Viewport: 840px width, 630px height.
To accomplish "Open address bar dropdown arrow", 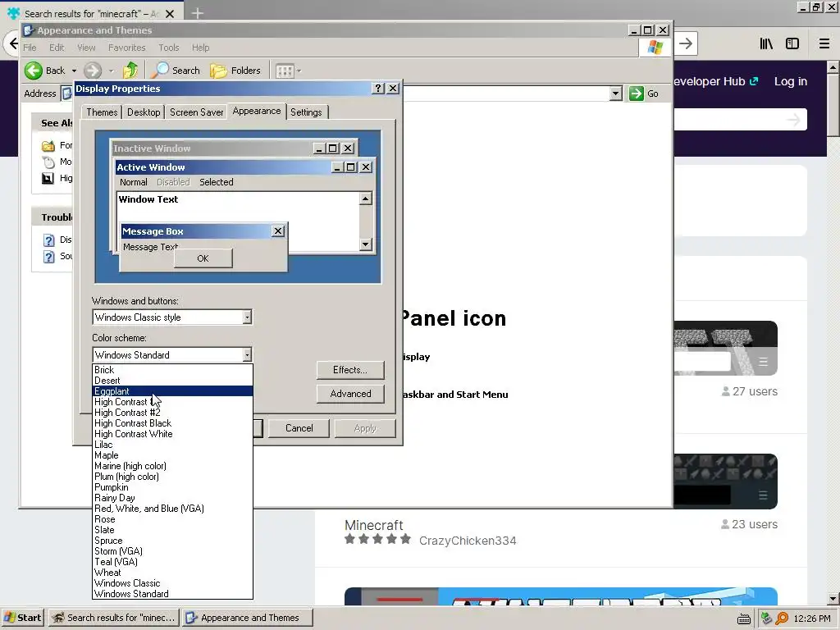I will pyautogui.click(x=615, y=94).
